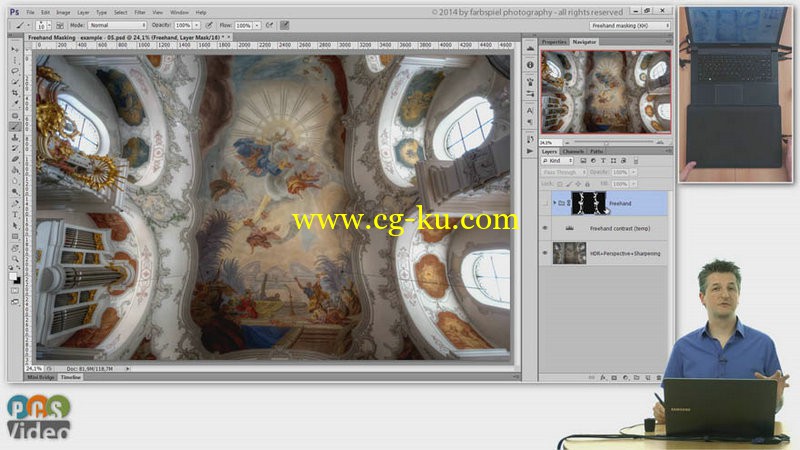Open the Histogram panel icon
This screenshot has width=800, height=450.
[530, 49]
